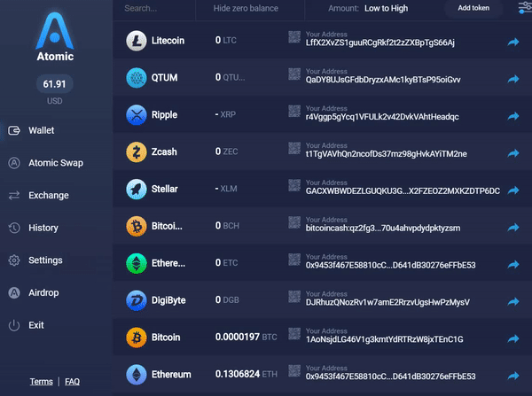The height and width of the screenshot is (396, 532).
Task: Show the QTUM address QR code
Action: (294, 74)
